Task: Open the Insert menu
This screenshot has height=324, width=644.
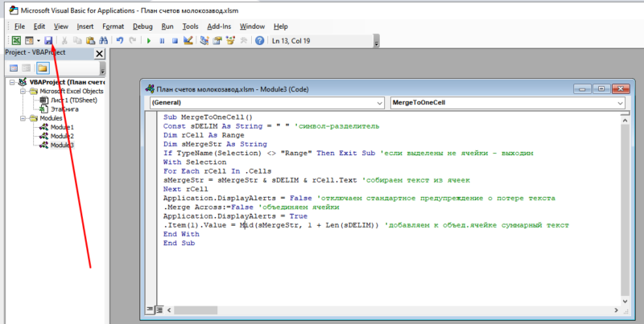Action: [85, 27]
